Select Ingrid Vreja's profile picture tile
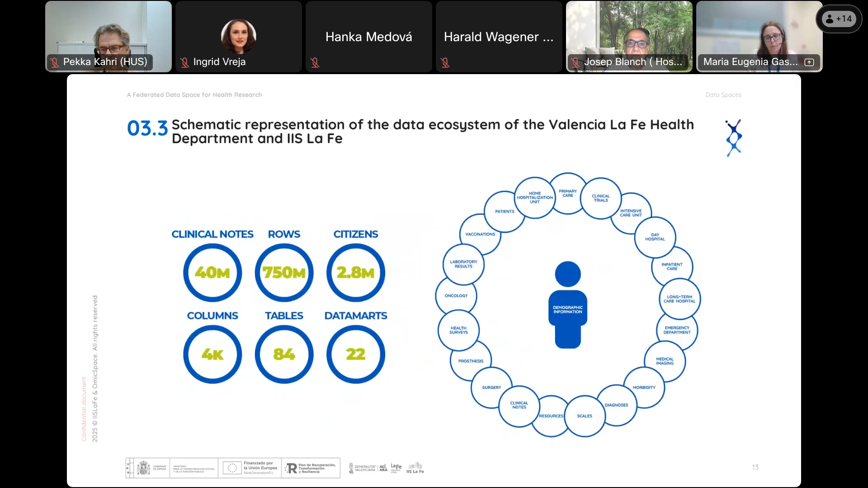868x488 pixels. [239, 36]
